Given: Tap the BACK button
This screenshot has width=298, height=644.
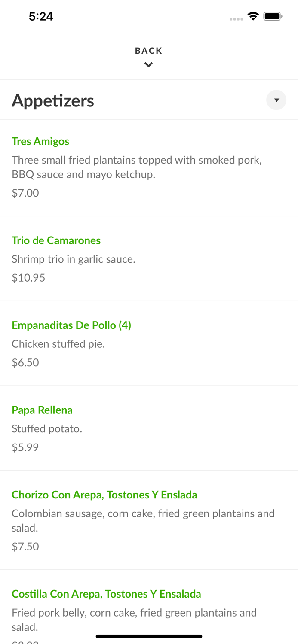Looking at the screenshot, I should [x=148, y=50].
